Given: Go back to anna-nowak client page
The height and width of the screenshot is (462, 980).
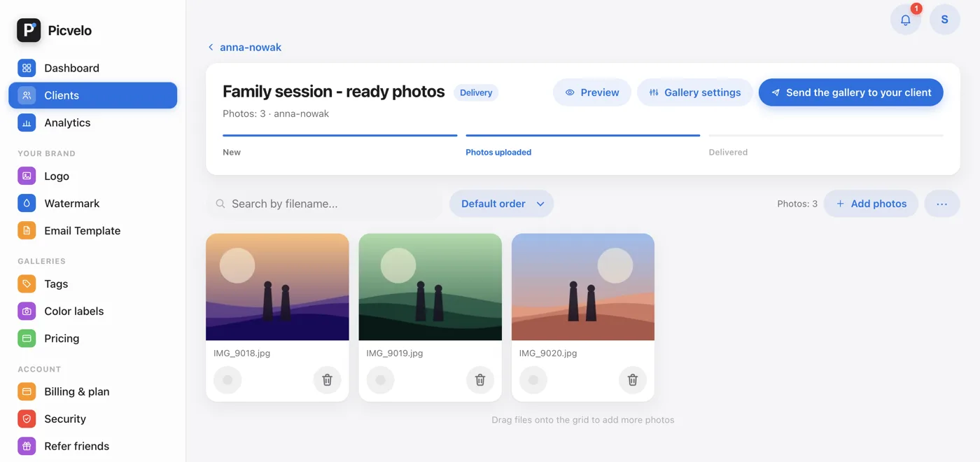Looking at the screenshot, I should point(244,47).
